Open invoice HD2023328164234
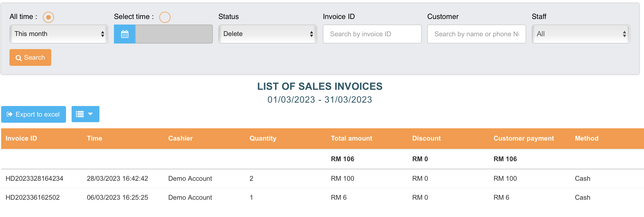Viewport: 644px width, 217px height. (x=35, y=179)
